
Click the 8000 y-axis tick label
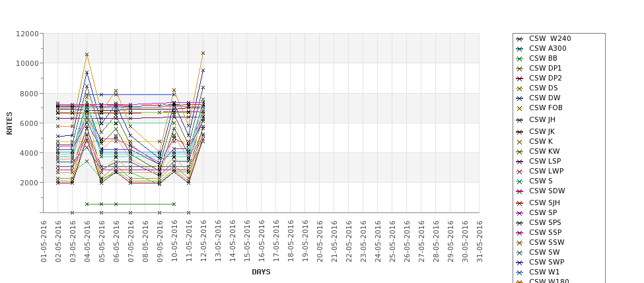point(30,93)
